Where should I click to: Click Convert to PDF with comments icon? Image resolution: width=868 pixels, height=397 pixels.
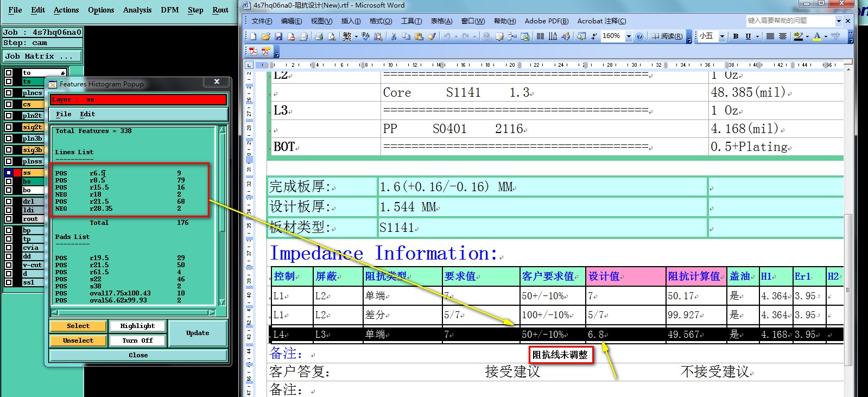click(266, 52)
